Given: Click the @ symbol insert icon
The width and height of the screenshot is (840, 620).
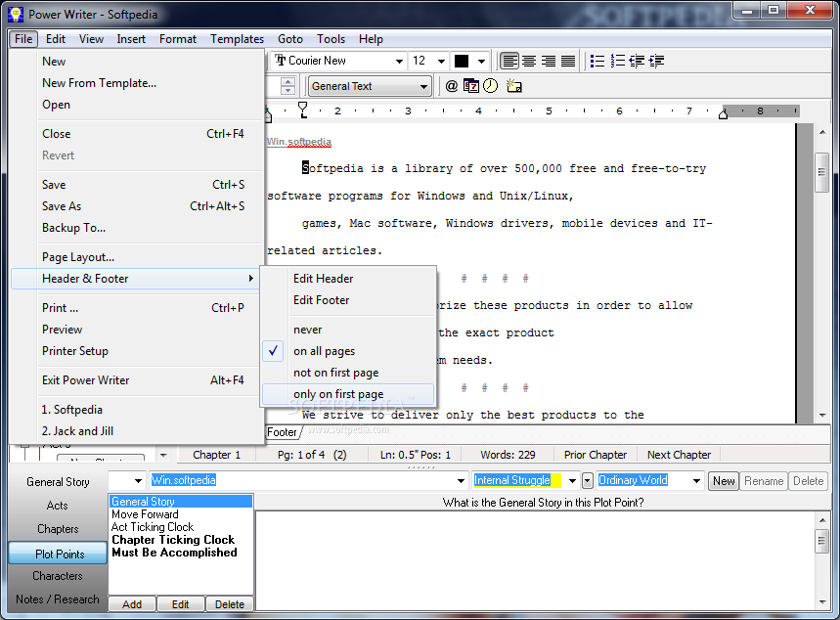Looking at the screenshot, I should [452, 86].
